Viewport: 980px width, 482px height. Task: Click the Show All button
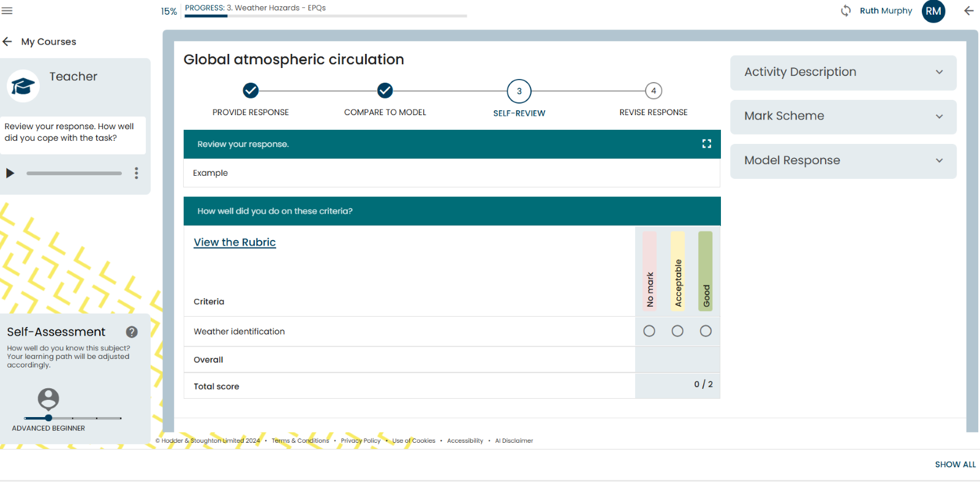pos(956,465)
